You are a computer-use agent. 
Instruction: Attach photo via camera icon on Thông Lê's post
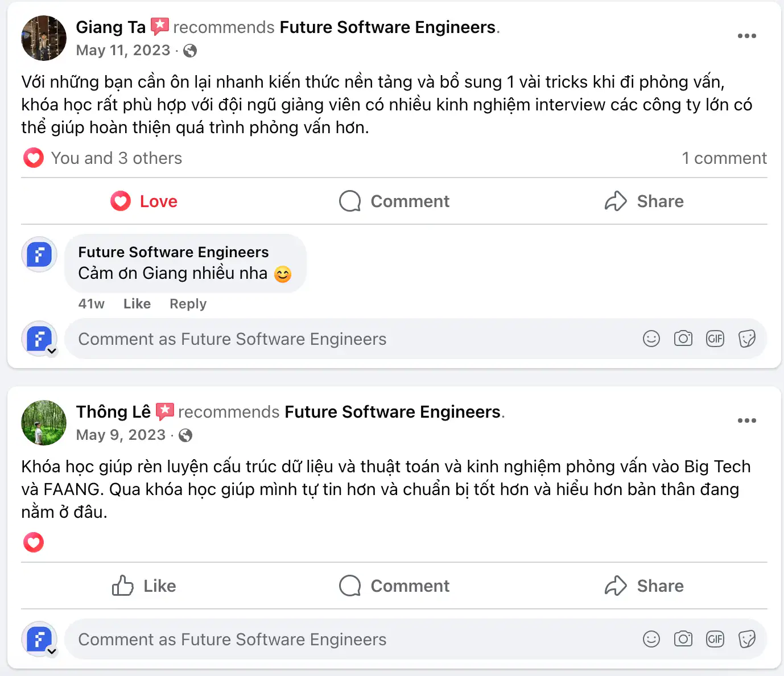pos(683,640)
